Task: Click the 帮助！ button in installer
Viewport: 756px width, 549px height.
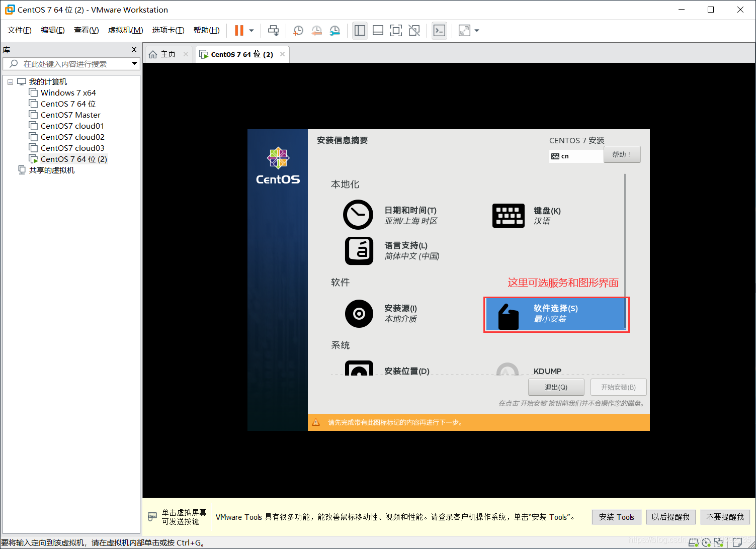Action: (622, 154)
